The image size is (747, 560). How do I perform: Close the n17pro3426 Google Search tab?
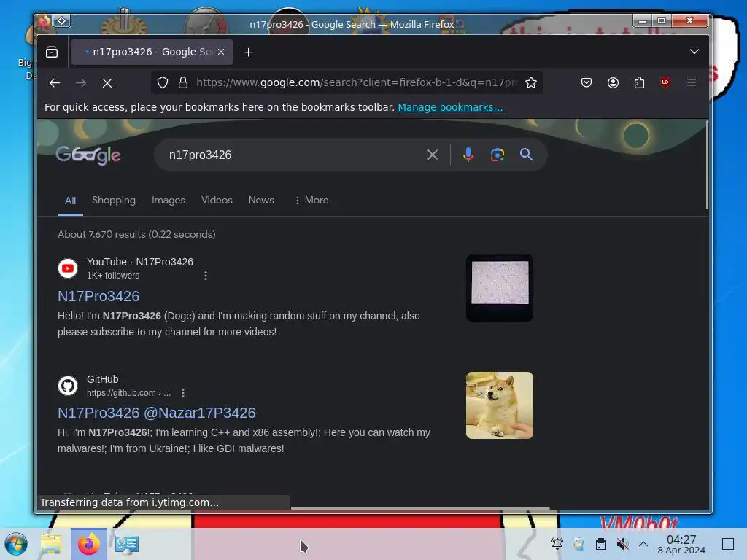tap(221, 52)
